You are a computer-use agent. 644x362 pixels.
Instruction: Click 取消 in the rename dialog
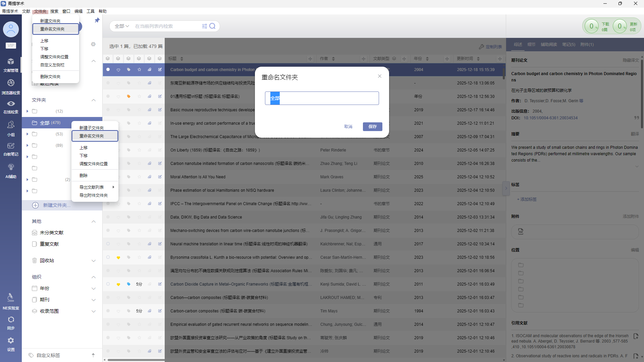(x=348, y=127)
